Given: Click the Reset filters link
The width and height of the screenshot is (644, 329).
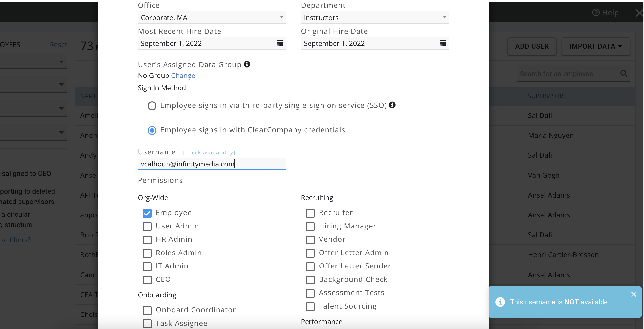Looking at the screenshot, I should coord(59,45).
